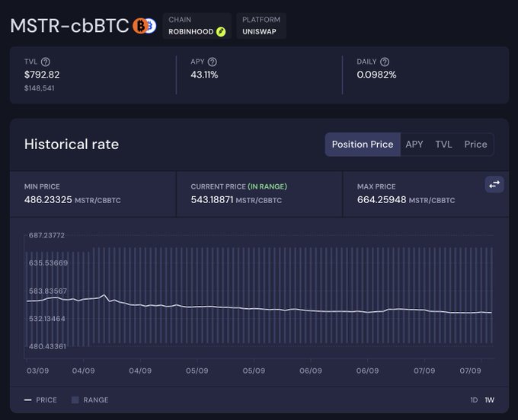Click the y-axis label 480.43361
The width and height of the screenshot is (518, 420).
coord(47,346)
